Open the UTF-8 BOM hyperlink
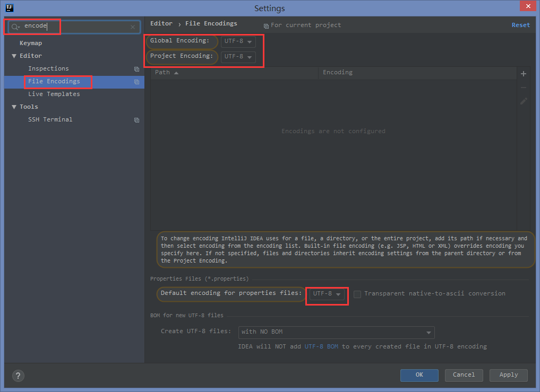The width and height of the screenshot is (540, 392). pos(321,346)
